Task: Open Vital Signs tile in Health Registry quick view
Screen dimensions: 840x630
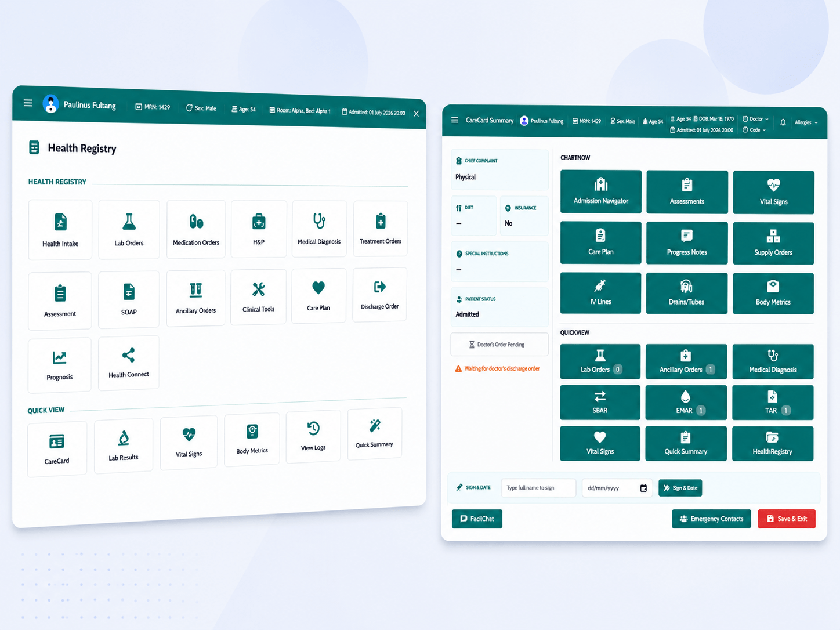Action: pyautogui.click(x=189, y=442)
